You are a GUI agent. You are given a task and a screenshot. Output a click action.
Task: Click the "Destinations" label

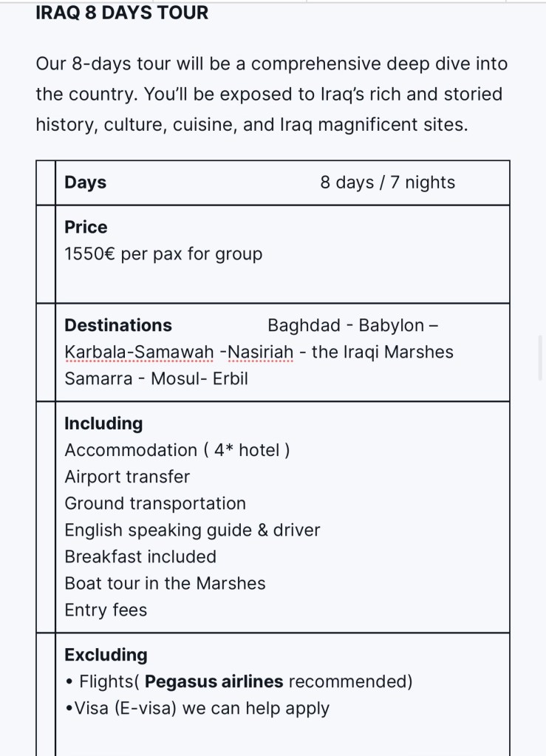pos(118,325)
